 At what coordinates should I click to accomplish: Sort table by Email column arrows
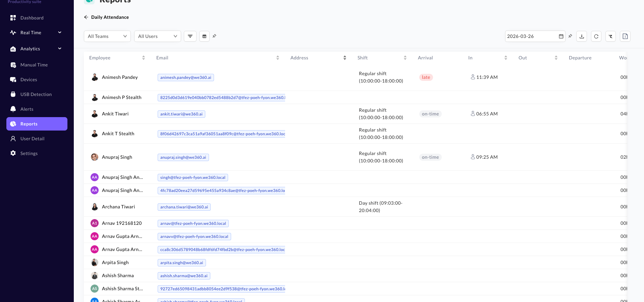[278, 58]
